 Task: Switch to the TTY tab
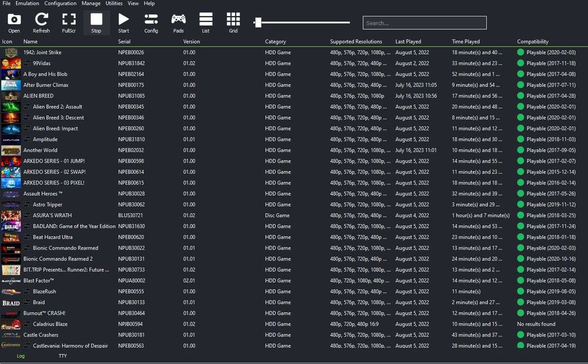(63, 356)
